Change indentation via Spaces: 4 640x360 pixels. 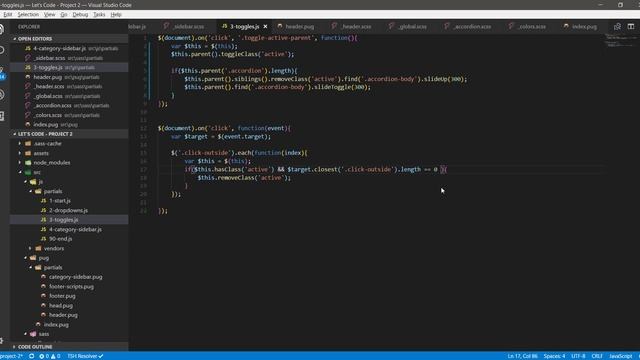click(x=554, y=356)
